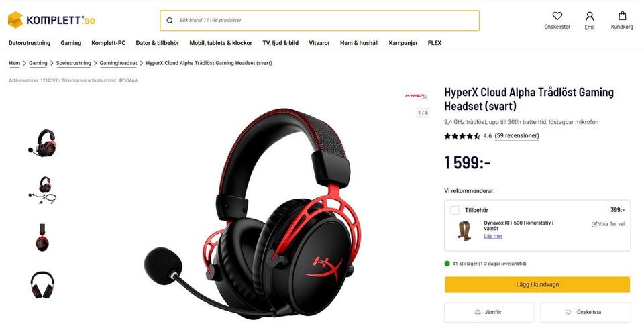Add to Önskelista button
Viewport: 644px width, 332px height.
click(x=586, y=313)
